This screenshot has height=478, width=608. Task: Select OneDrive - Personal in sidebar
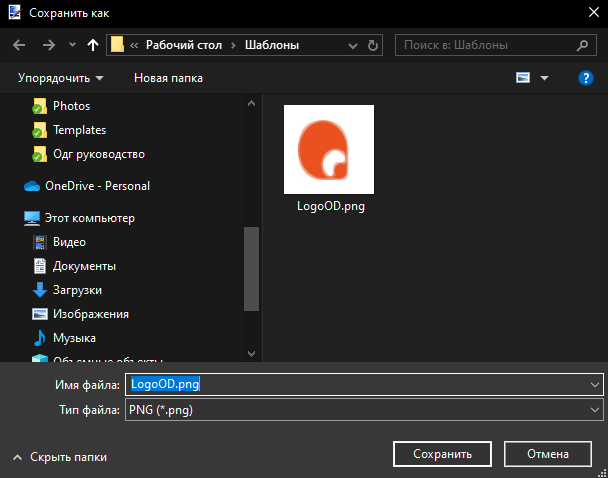click(x=97, y=186)
